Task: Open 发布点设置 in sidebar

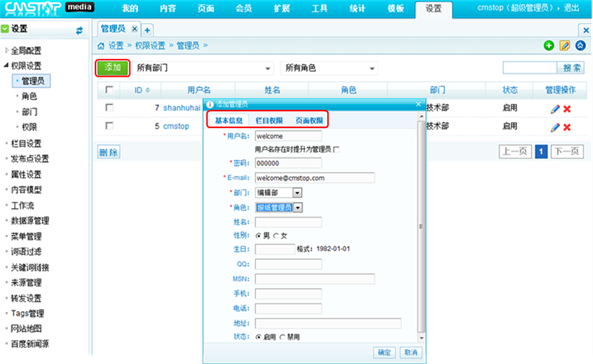Action: (x=29, y=159)
